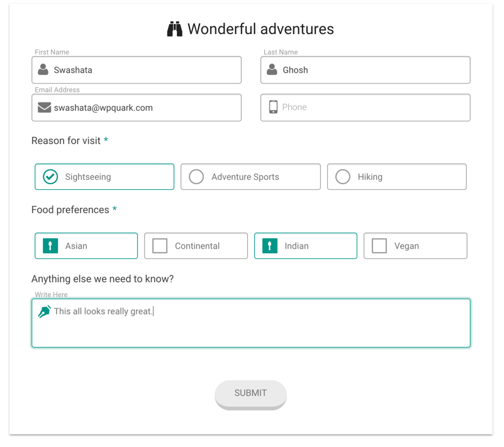Focus the Last Name field containing Ghosh
This screenshot has height=447, width=504.
[x=366, y=70]
